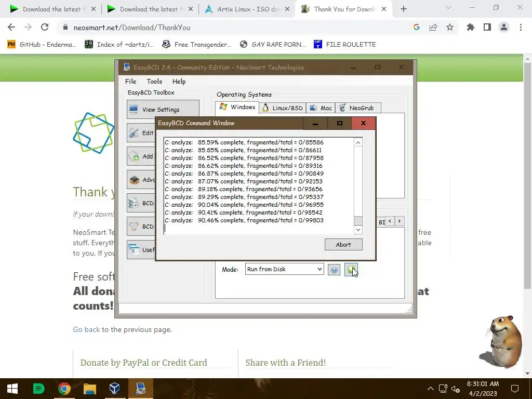The image size is (532, 399).
Task: Switch to the Mac tab
Action: (321, 108)
